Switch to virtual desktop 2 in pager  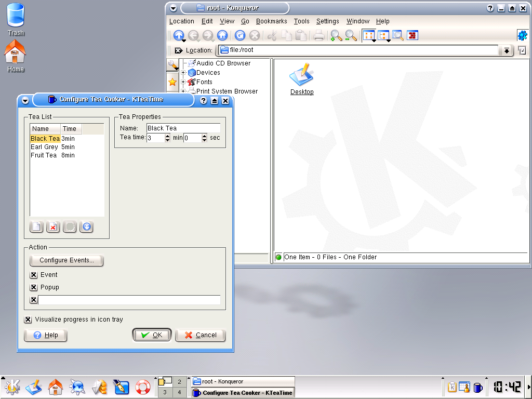click(179, 382)
